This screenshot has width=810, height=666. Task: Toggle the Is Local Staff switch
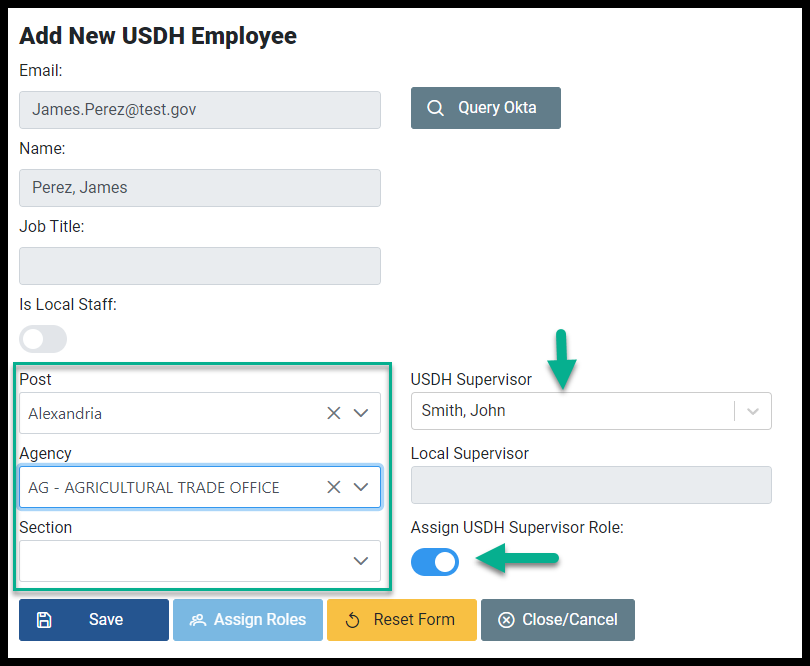click(x=43, y=339)
